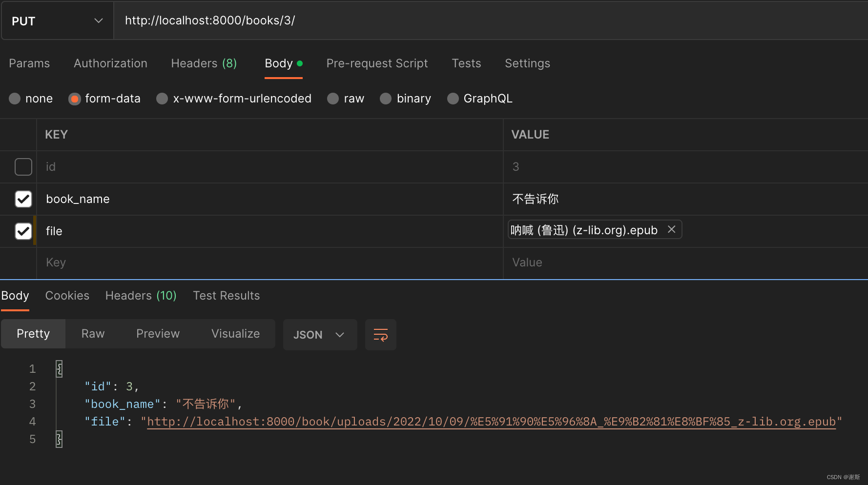Image resolution: width=868 pixels, height=485 pixels.
Task: Toggle line wrap in the response viewer
Action: click(x=380, y=335)
